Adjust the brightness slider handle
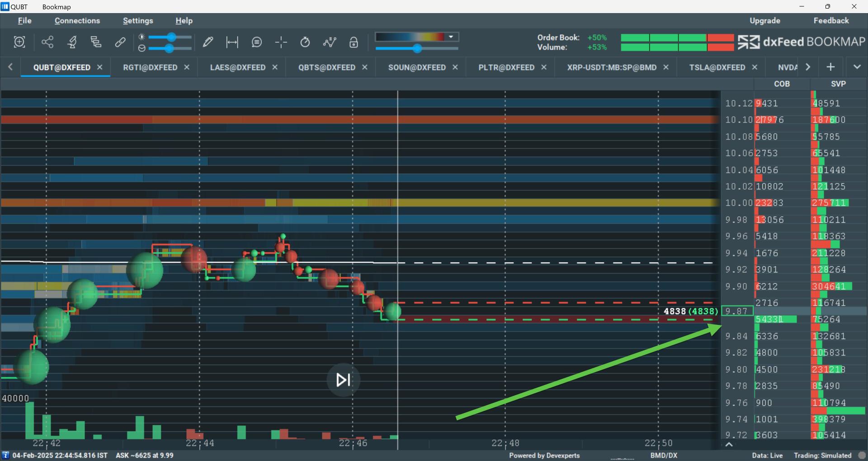 click(171, 37)
